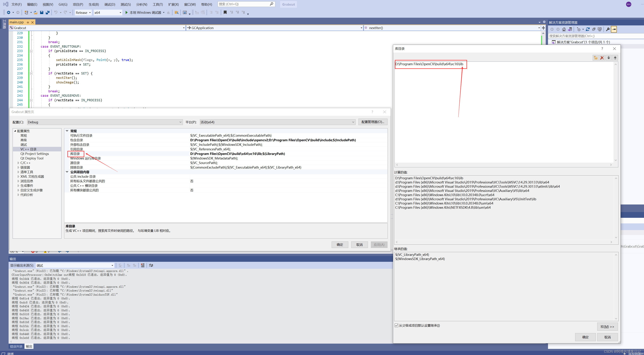The image size is (644, 355).
Task: Expand the C/C++ tree node
Action: coord(18,163)
